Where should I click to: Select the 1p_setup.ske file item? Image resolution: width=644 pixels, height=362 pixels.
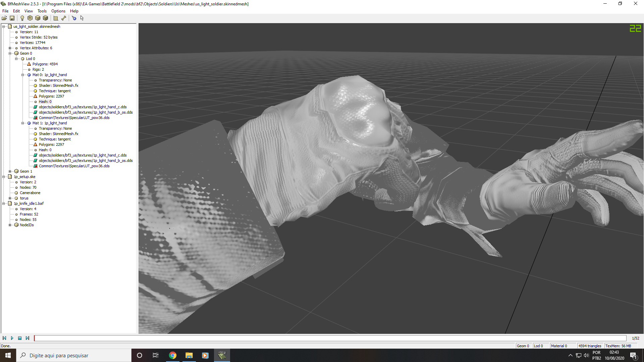point(24,177)
